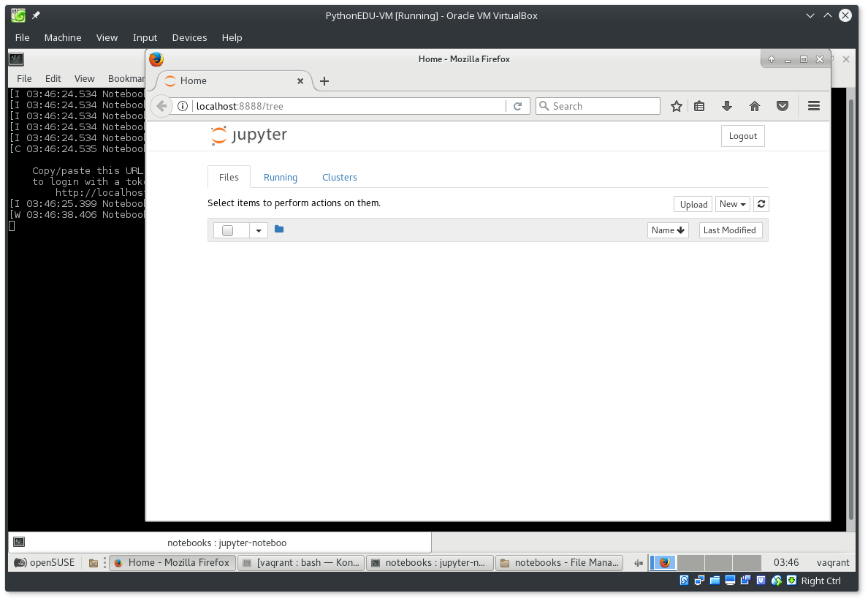Click the terminal icon in the Konsole window
The height and width of the screenshot is (601, 868).
(16, 58)
